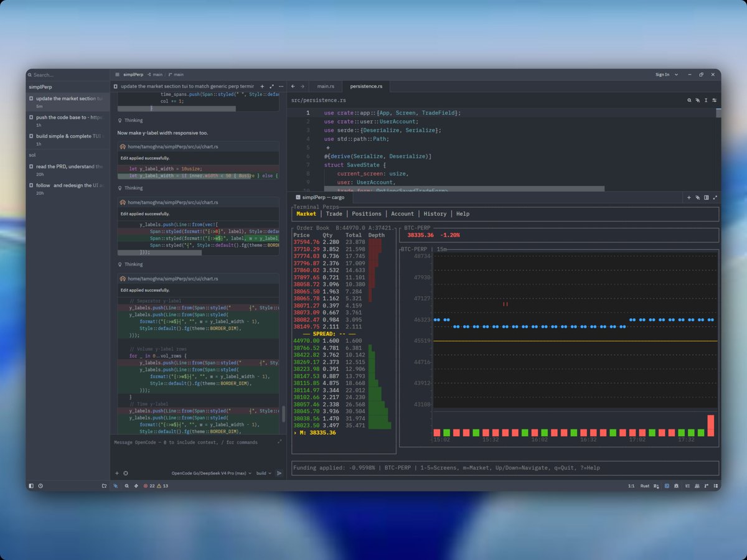Collapse the simplPerp thread group
The height and width of the screenshot is (560, 747).
[x=40, y=86]
